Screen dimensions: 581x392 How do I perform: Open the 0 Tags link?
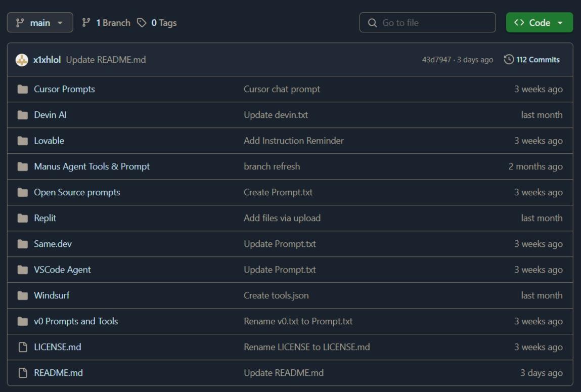[157, 23]
